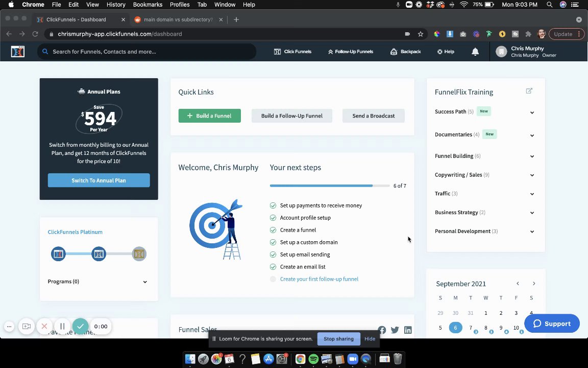Click the 'Create a funnel' check
Screen dimensions: 588x368
pos(273,230)
